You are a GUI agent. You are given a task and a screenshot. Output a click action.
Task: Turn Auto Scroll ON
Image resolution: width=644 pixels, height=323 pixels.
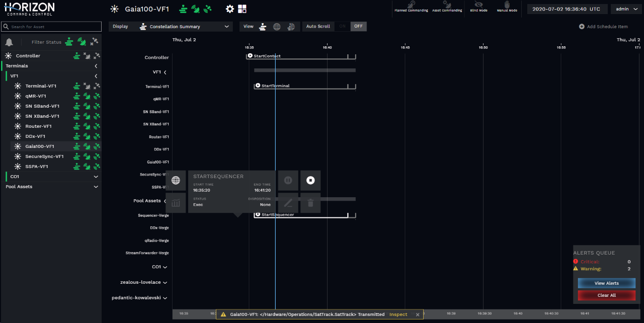tap(343, 26)
